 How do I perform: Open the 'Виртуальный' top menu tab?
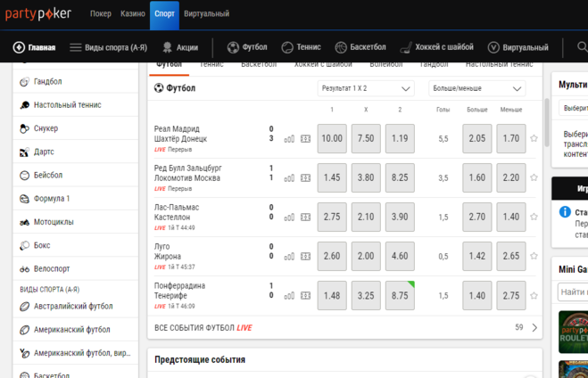[x=206, y=13]
